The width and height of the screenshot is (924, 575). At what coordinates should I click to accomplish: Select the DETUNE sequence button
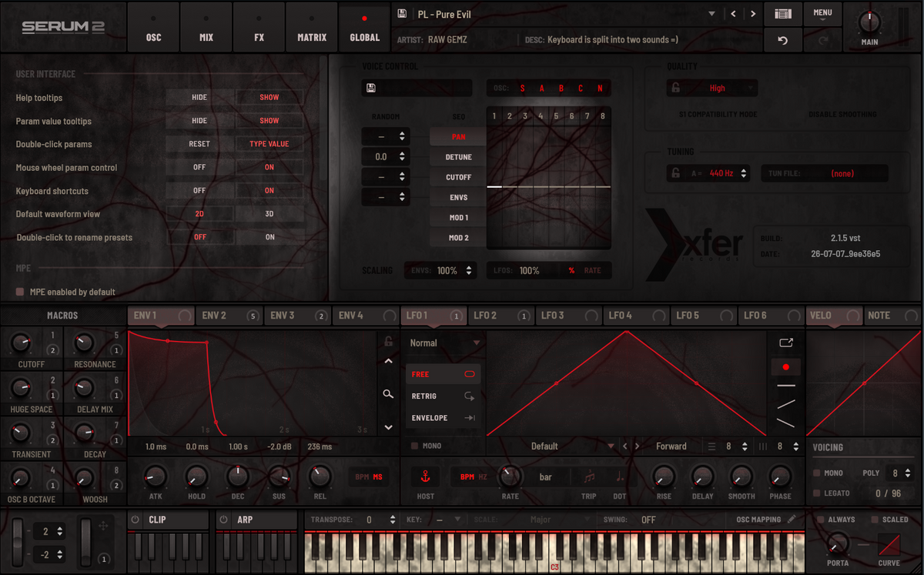tap(458, 157)
